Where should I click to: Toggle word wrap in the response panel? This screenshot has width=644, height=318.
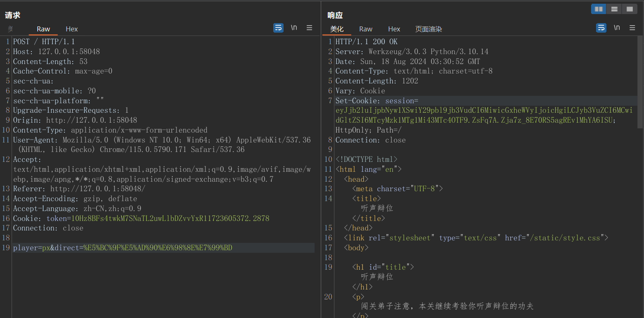click(x=601, y=28)
